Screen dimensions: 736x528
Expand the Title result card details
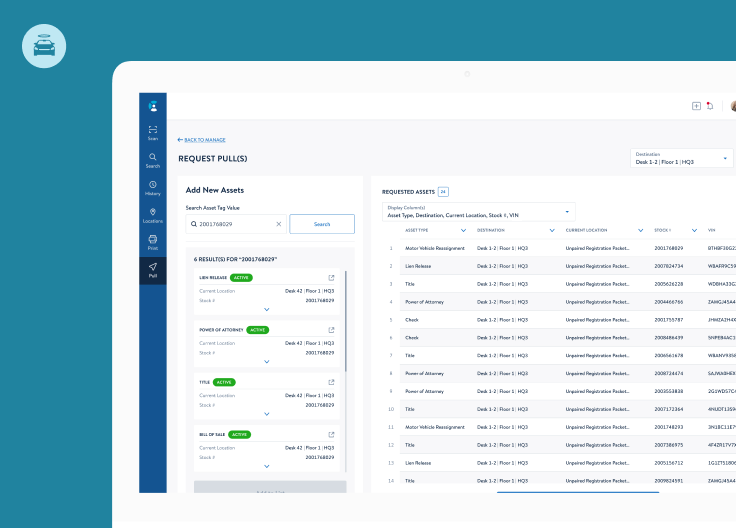pos(266,414)
